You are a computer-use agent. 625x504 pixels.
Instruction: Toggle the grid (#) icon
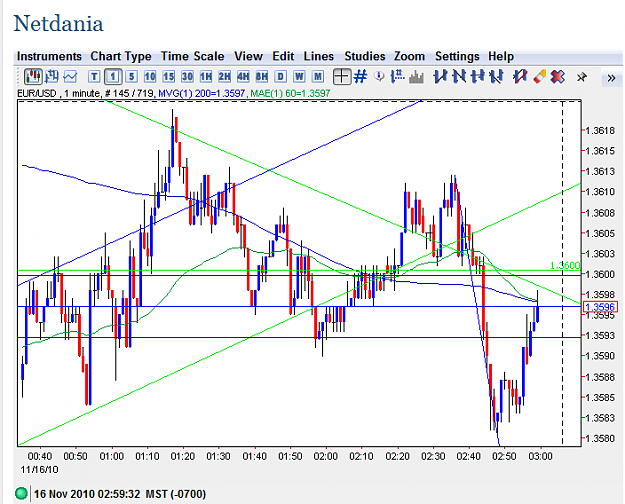[360, 76]
